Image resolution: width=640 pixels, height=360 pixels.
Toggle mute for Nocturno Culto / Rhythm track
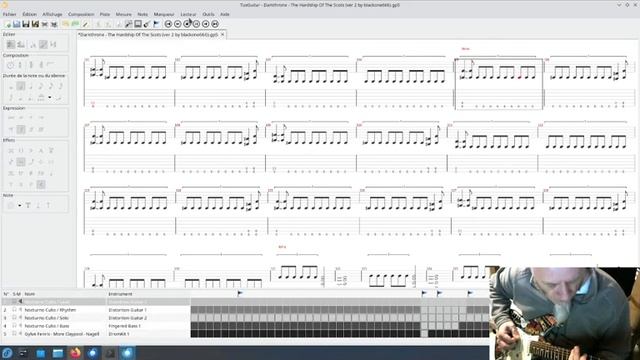20,310
